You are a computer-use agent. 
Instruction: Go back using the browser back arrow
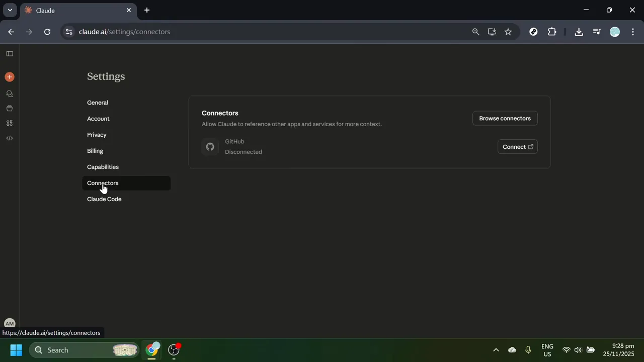[x=11, y=32]
